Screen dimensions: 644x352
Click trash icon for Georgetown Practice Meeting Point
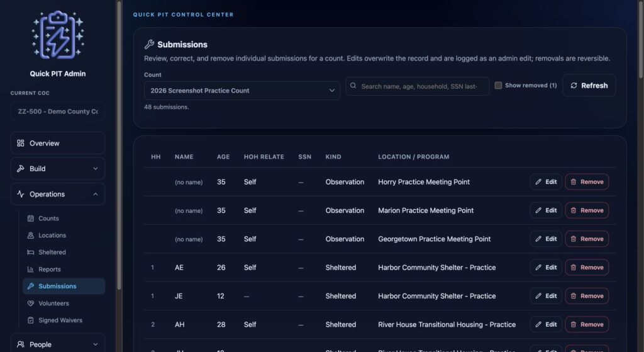point(574,239)
